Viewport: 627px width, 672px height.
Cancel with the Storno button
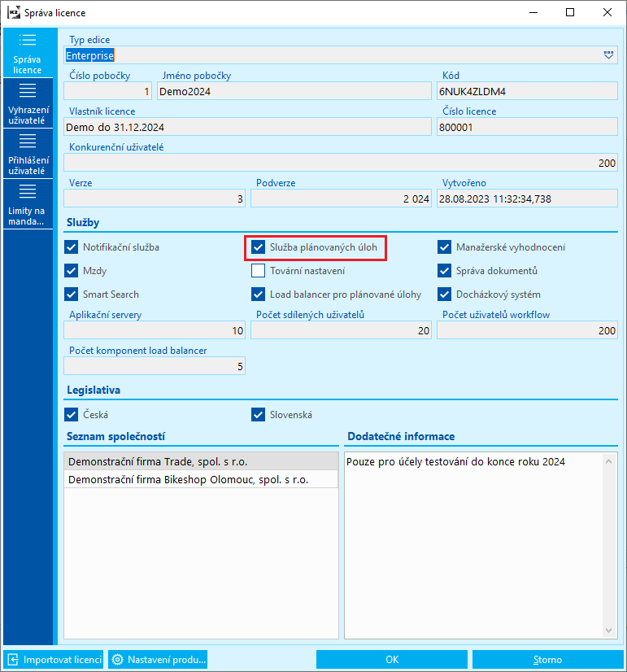coord(548,660)
